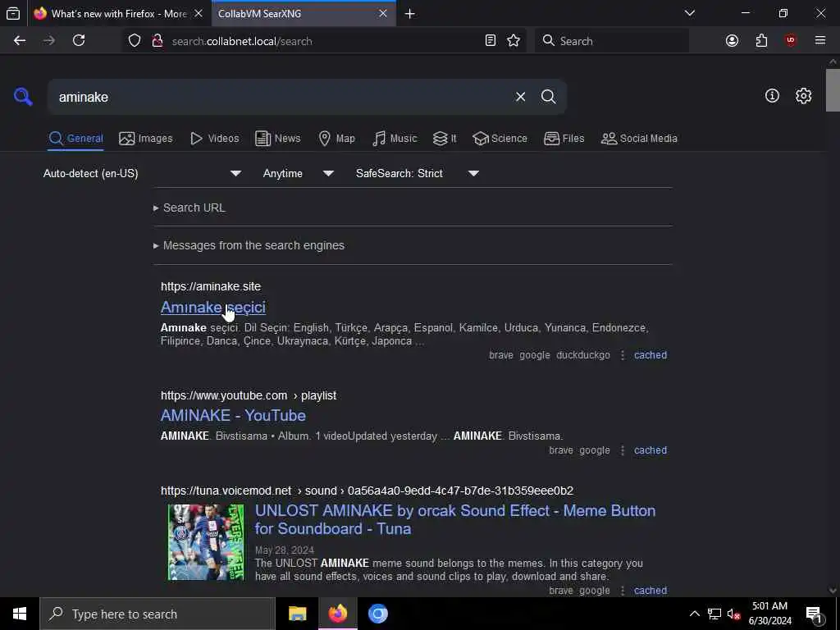840x630 pixels.
Task: Open the Anytime time range dropdown
Action: [x=299, y=174]
